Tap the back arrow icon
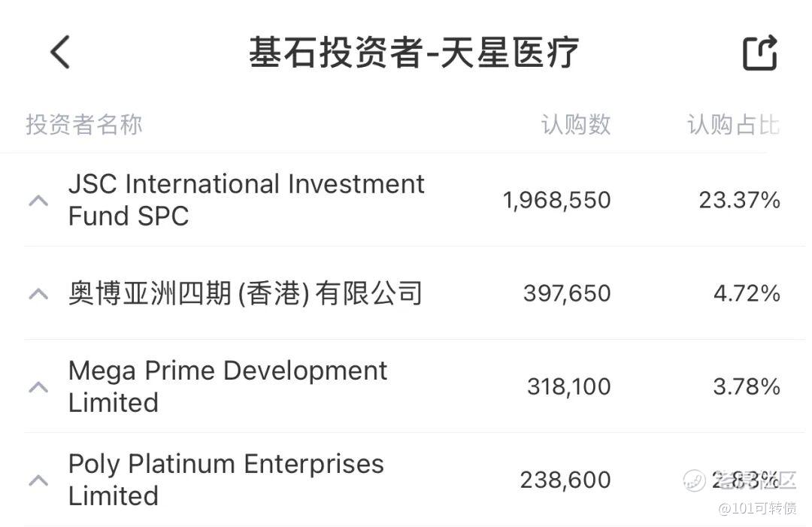 (60, 53)
